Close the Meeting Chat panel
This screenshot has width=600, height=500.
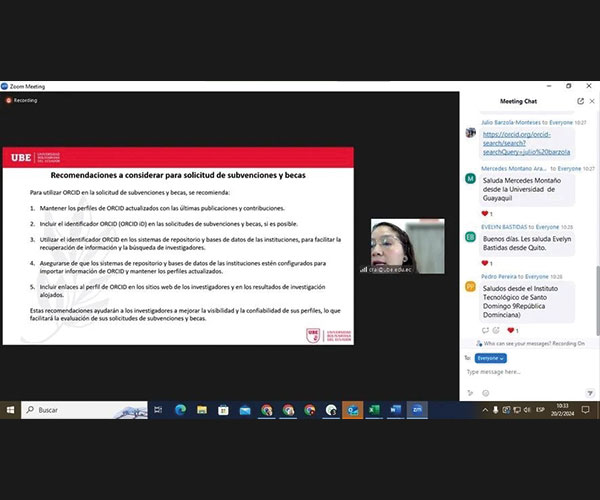click(592, 101)
